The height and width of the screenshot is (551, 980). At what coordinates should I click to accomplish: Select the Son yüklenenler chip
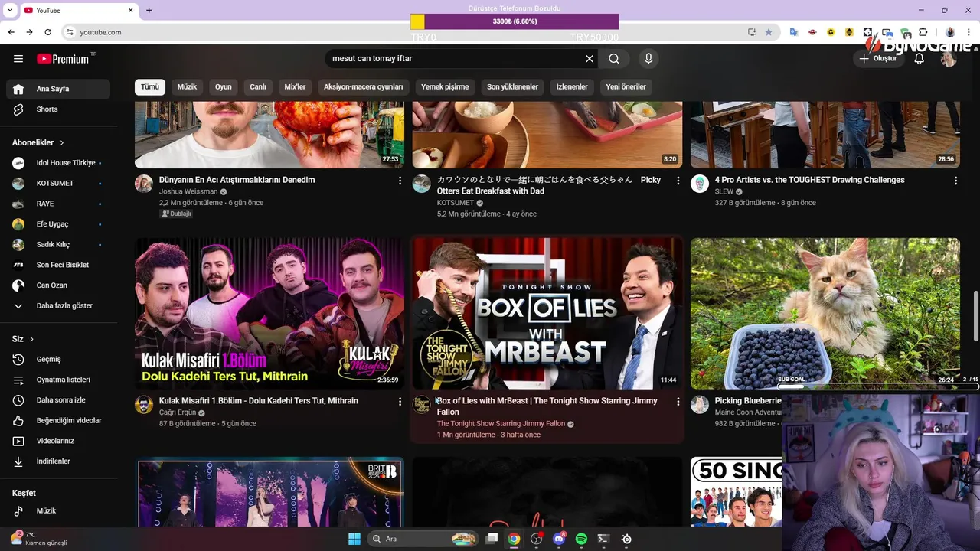click(x=513, y=87)
